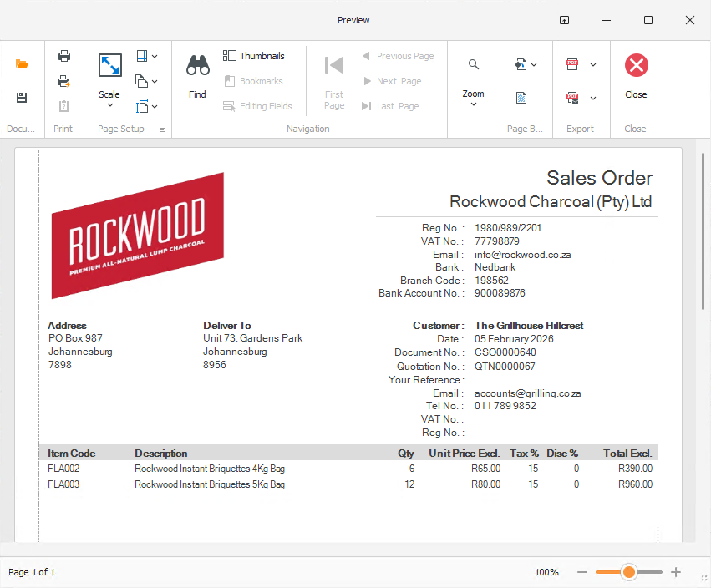Click document number CSO0000640
Image resolution: width=711 pixels, height=588 pixels.
coord(505,352)
